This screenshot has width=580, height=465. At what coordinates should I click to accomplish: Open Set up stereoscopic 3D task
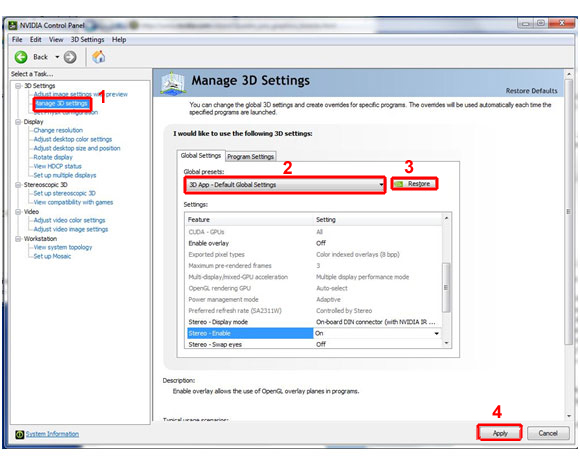[x=64, y=193]
